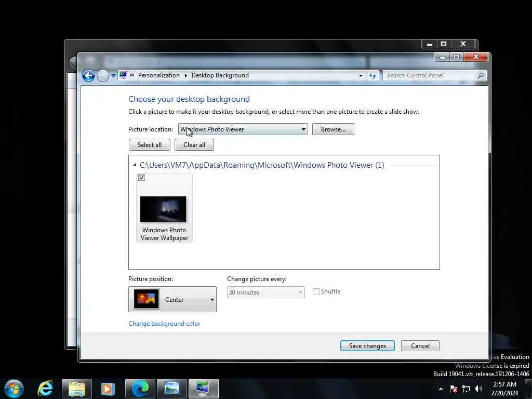532x399 pixels.
Task: Close the background window behind
Action: pos(463,44)
